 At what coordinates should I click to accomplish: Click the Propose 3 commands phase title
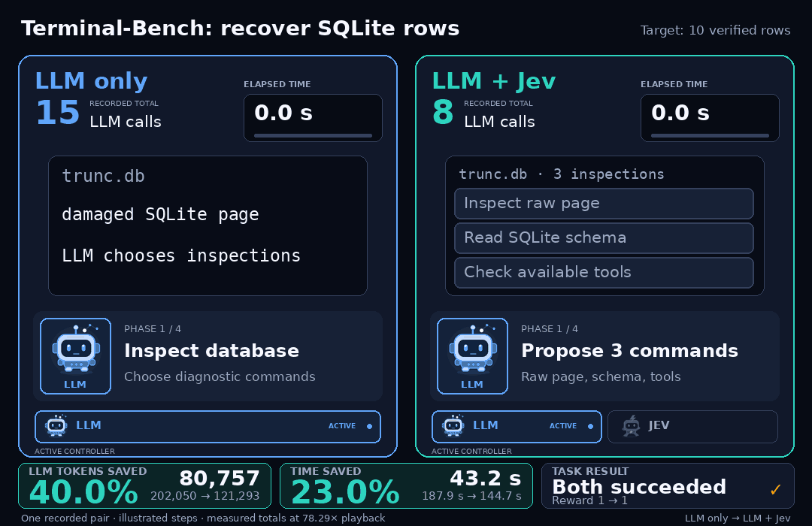pyautogui.click(x=629, y=351)
